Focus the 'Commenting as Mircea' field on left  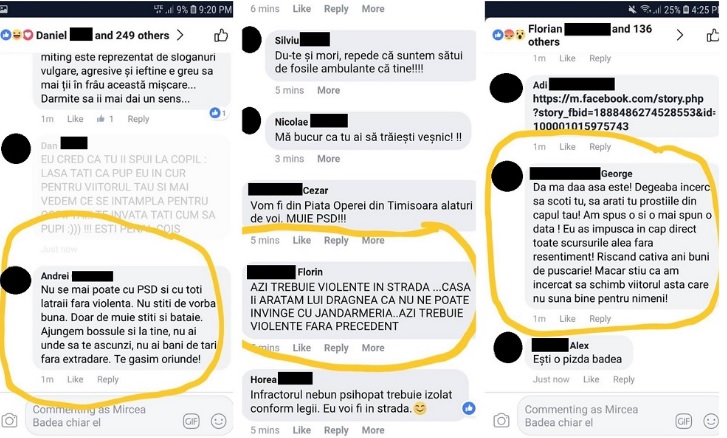click(106, 416)
